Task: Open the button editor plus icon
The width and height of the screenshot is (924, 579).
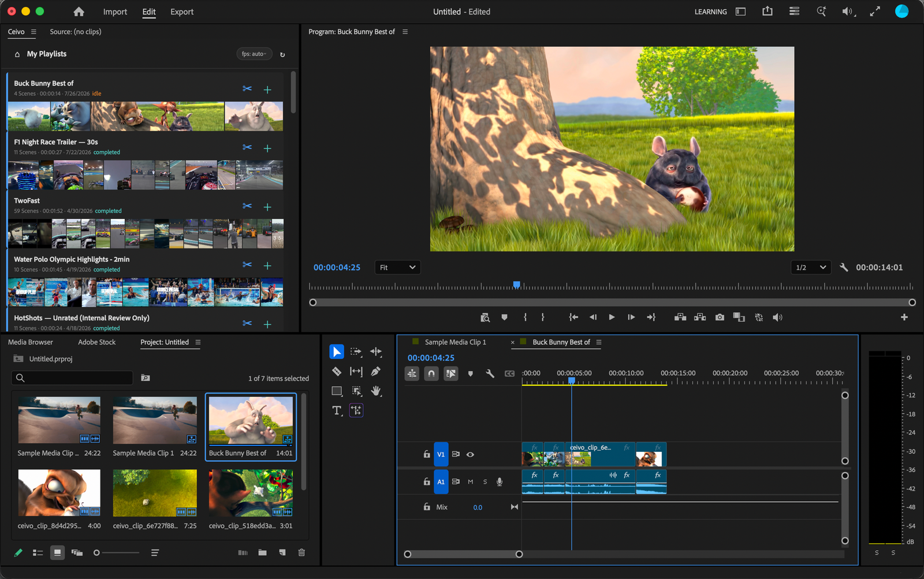Action: click(904, 317)
